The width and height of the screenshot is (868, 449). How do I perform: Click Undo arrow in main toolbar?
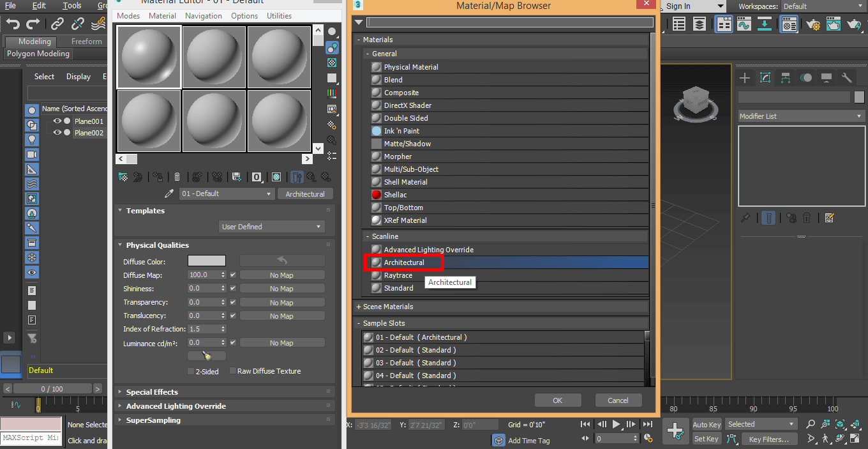click(13, 24)
